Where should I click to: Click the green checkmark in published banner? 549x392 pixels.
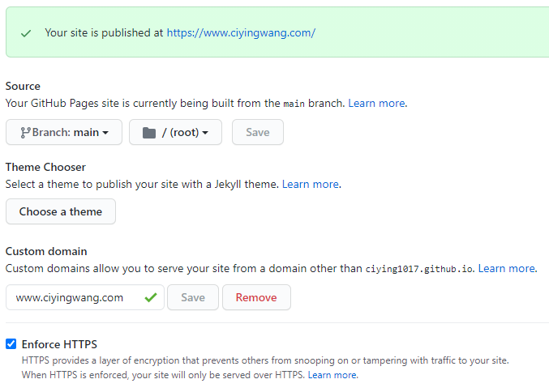tap(26, 33)
